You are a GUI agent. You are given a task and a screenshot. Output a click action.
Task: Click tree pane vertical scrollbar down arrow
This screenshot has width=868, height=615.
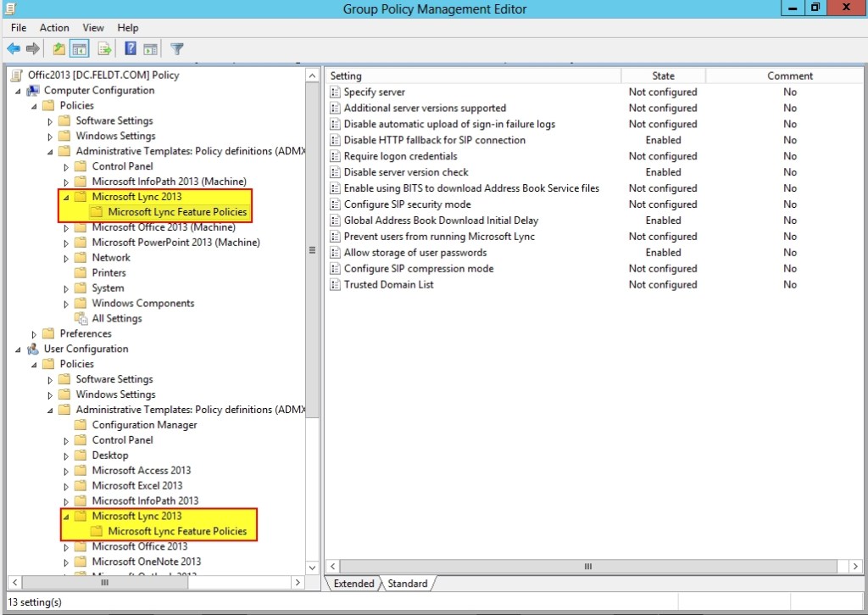coord(313,567)
